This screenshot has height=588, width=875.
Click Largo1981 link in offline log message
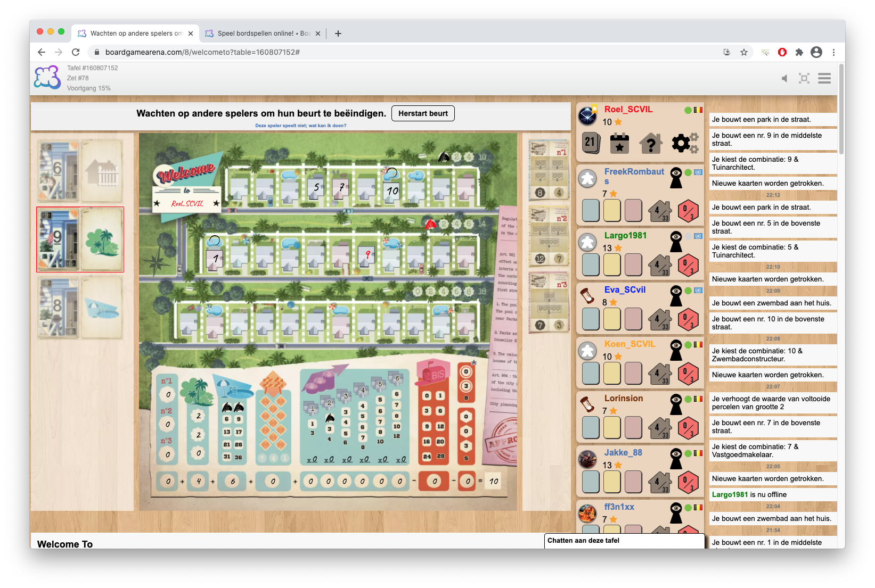730,494
